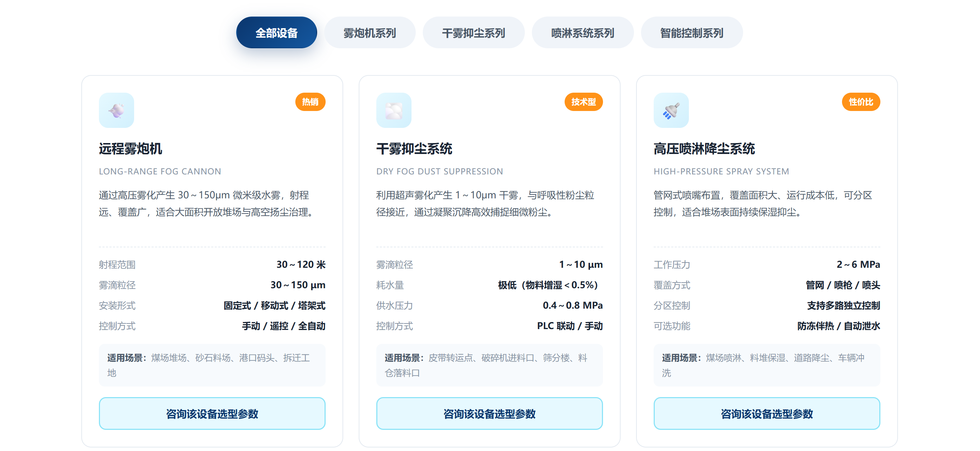
Task: Click 适用场景 box listing 煤场堆场
Action: [212, 365]
